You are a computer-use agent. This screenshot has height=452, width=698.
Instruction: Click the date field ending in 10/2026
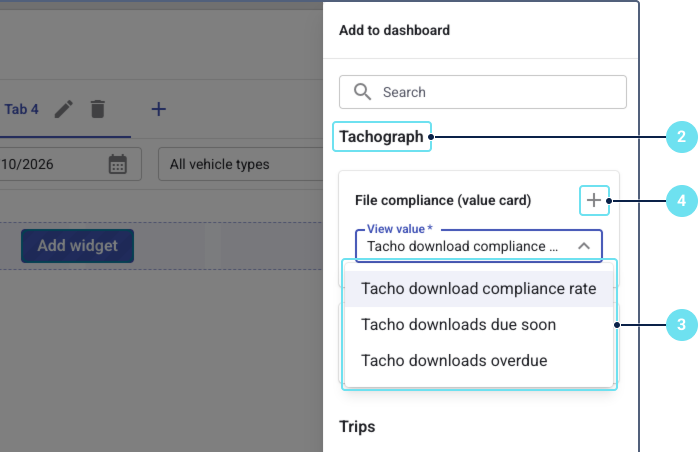coord(69,164)
